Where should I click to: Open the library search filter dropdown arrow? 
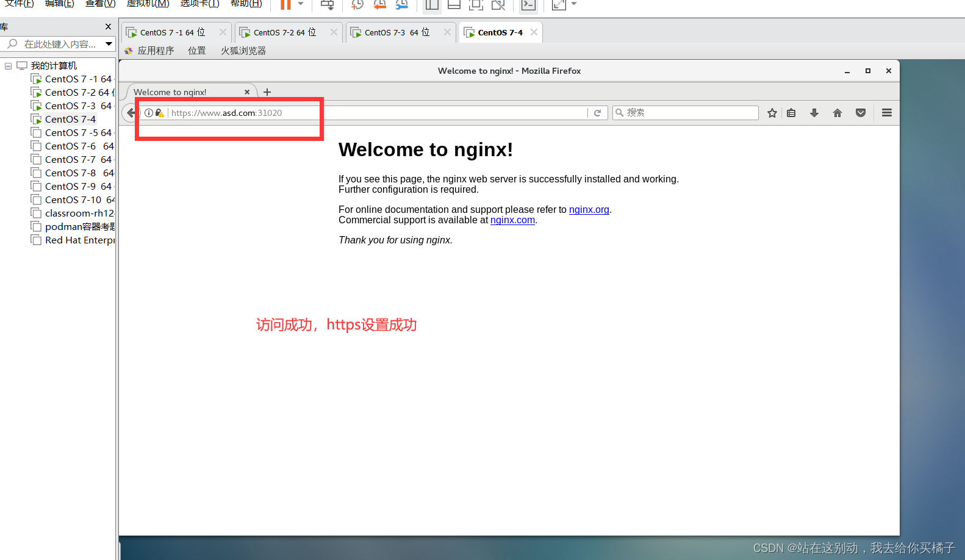click(109, 44)
